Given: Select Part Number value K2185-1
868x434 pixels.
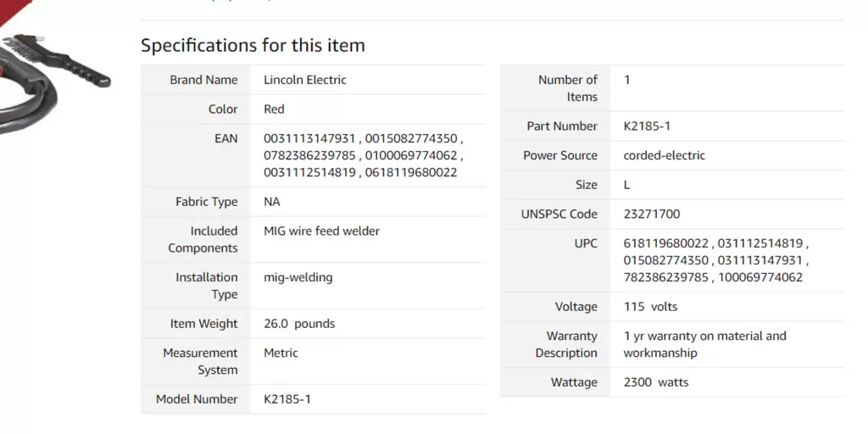Looking at the screenshot, I should 647,126.
